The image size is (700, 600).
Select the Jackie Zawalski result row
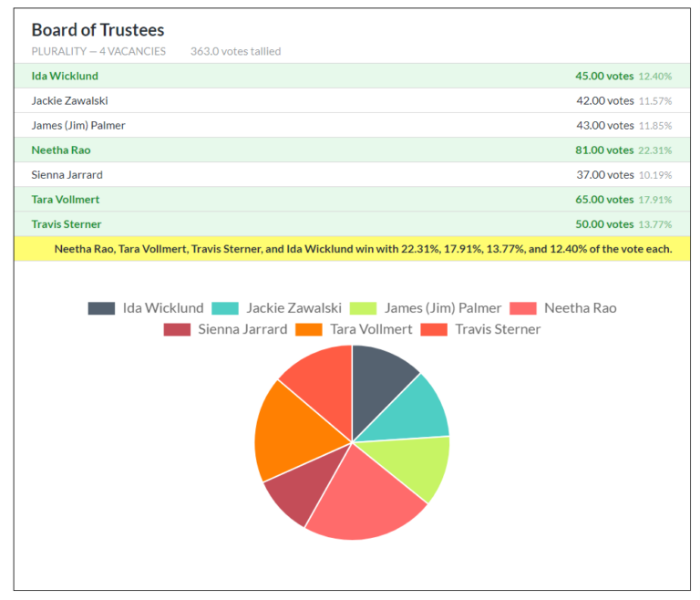tap(351, 100)
